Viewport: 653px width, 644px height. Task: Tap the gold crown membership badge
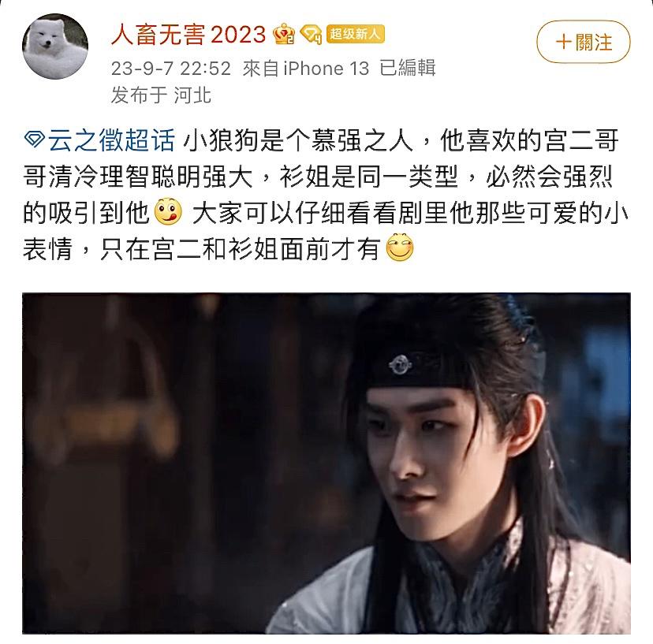pos(284,34)
